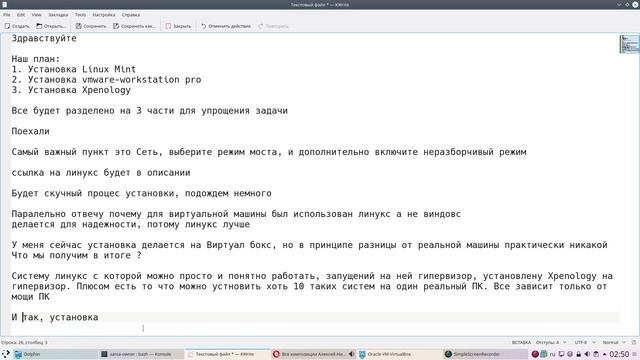Click the word 'Здравствуйте' in the first line
640x360 pixels.
click(x=44, y=38)
